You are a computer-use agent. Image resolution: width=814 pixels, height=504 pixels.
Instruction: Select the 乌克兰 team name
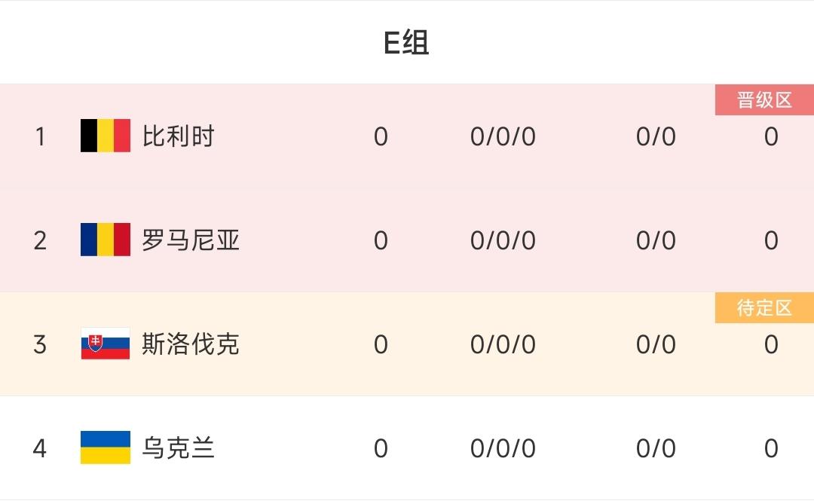pyautogui.click(x=179, y=448)
